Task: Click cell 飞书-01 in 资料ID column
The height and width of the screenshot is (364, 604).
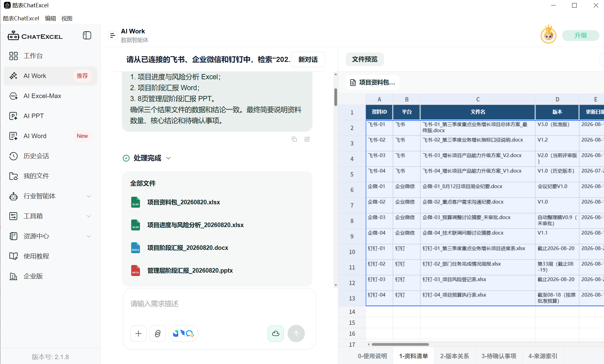Action: [379, 128]
